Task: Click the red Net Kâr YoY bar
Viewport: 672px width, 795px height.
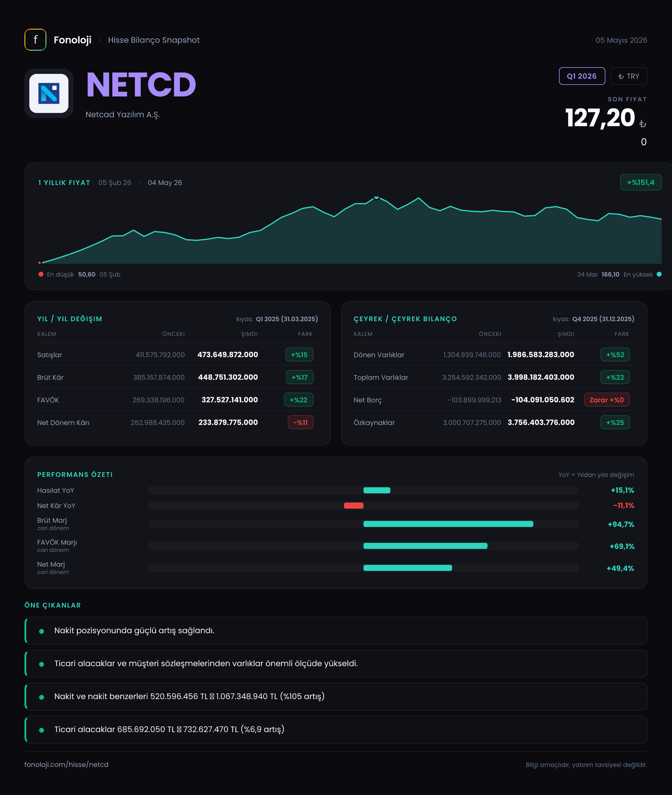Action: pyautogui.click(x=353, y=506)
